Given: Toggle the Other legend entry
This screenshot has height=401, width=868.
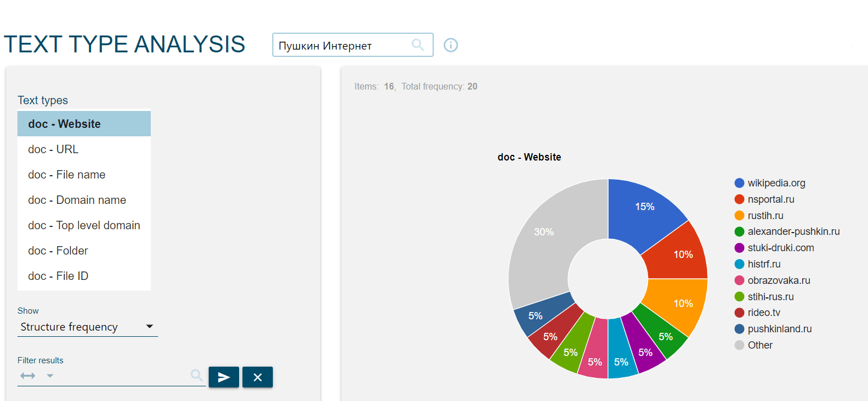Looking at the screenshot, I should point(760,345).
